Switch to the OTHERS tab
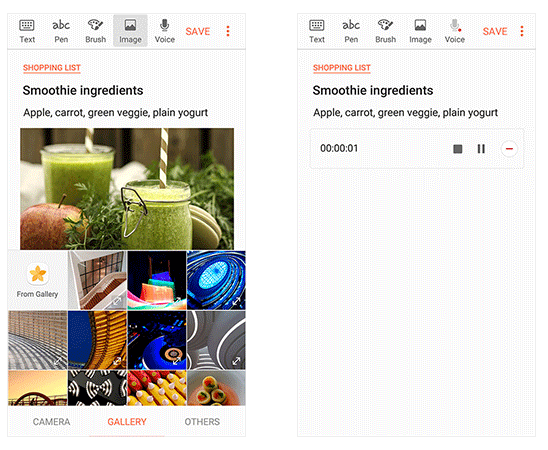 coord(202,422)
